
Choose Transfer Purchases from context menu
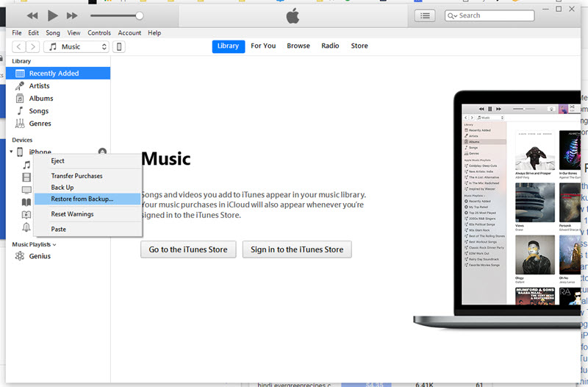tap(87, 176)
